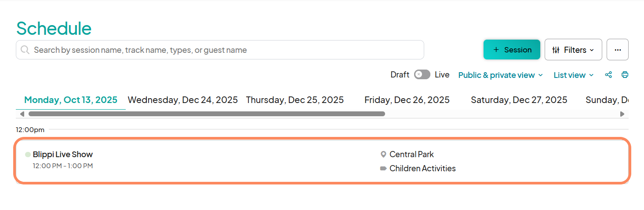This screenshot has height=210, width=644.
Task: Go to the Saturday, Dec 27, 2025 tab
Action: (519, 100)
